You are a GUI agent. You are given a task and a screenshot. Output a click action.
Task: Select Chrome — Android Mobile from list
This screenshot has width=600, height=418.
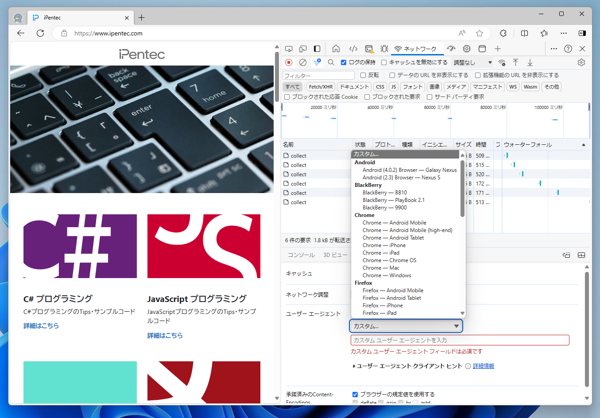coord(393,223)
